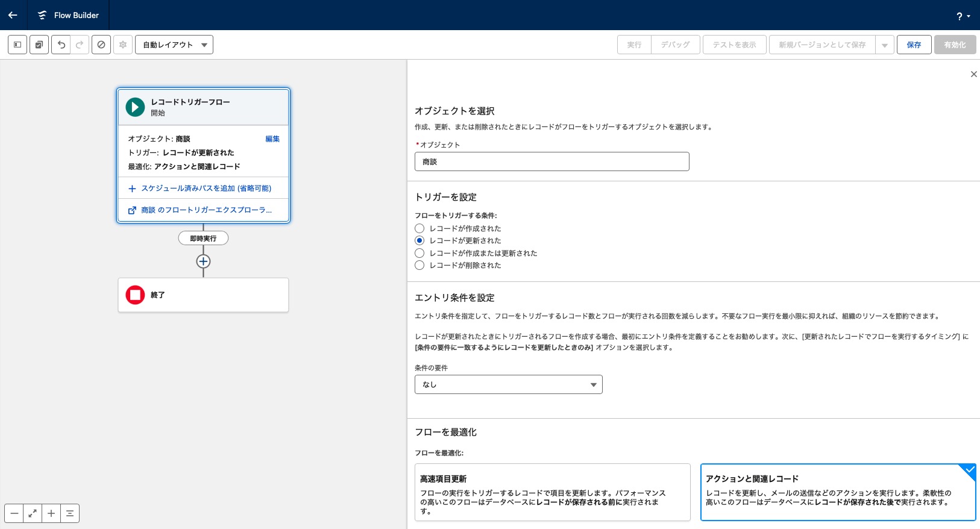Redo the last change
Image resolution: width=980 pixels, height=529 pixels.
pyautogui.click(x=80, y=45)
